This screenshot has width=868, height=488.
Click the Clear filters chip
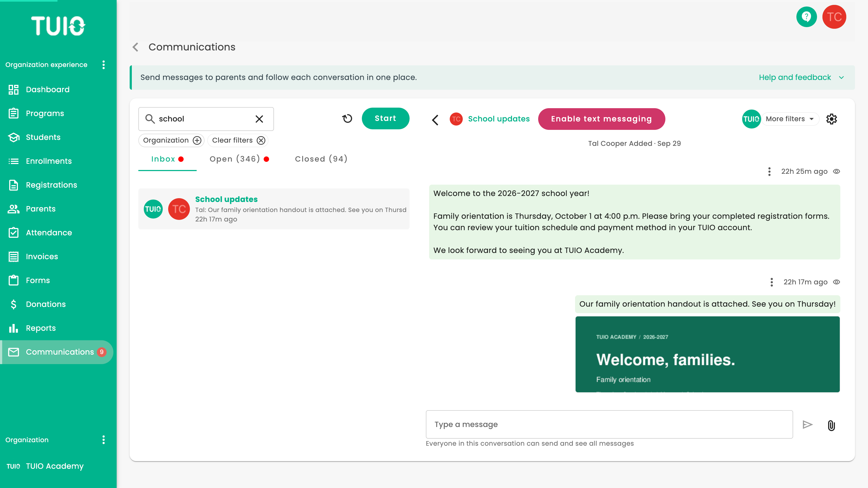click(x=238, y=140)
